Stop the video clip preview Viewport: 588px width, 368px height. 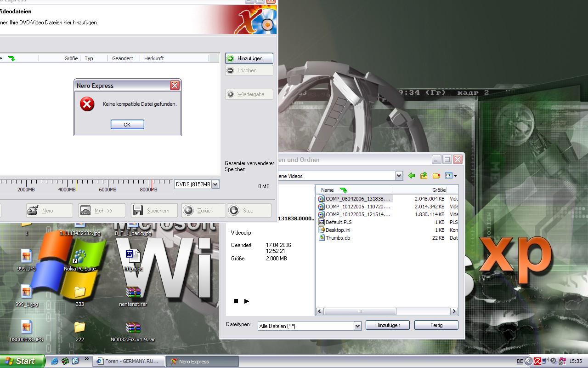click(236, 301)
